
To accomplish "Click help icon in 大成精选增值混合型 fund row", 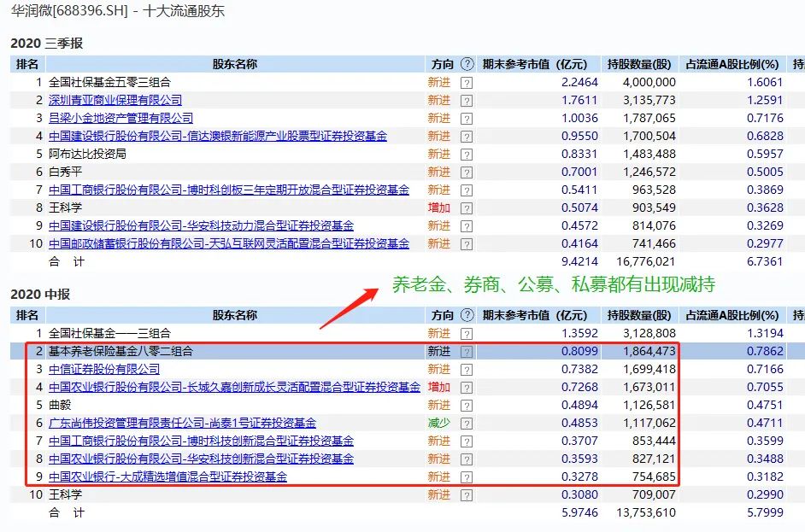I will (466, 477).
